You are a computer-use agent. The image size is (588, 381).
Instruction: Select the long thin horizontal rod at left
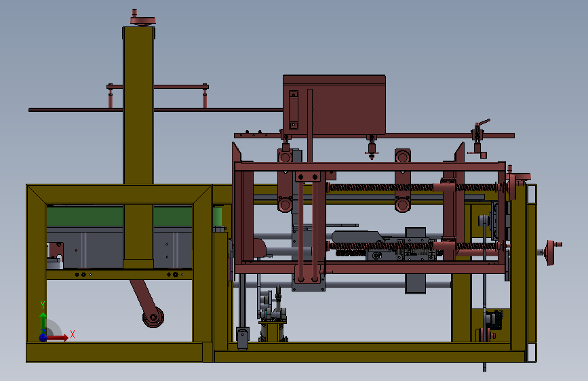pos(155,110)
